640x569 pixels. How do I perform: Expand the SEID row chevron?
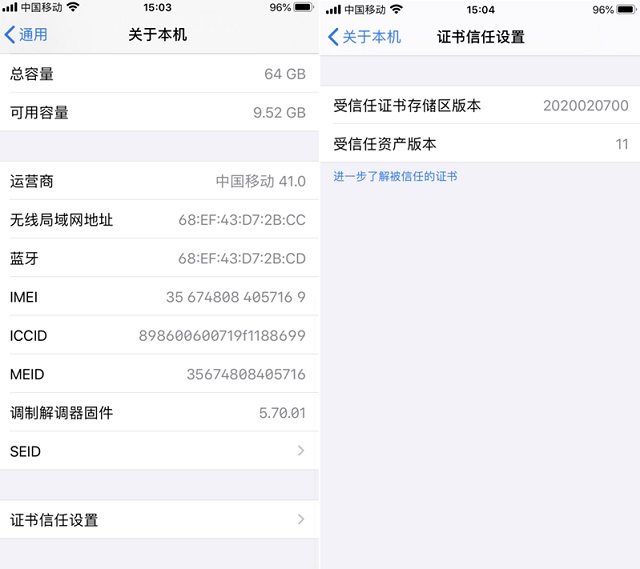tap(301, 451)
